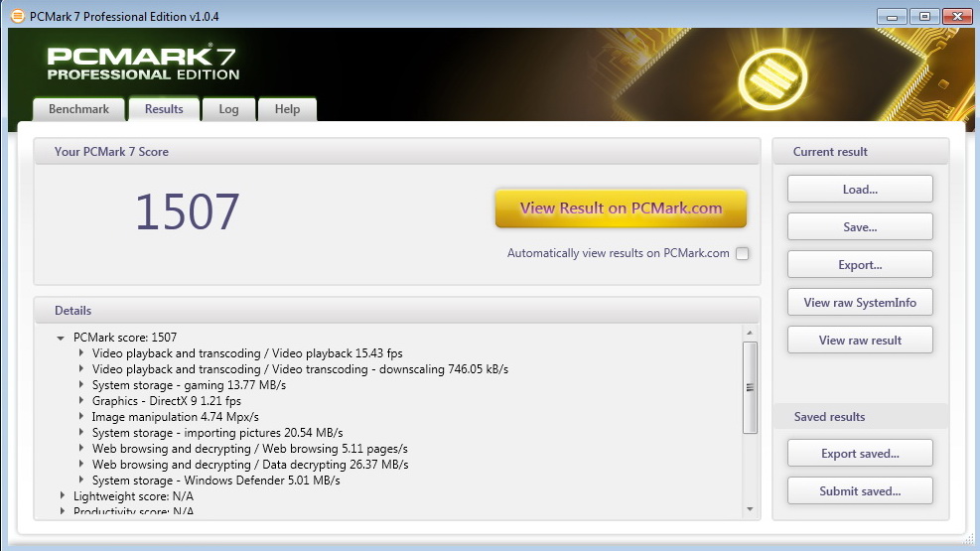Open the Benchmark tab
This screenshot has width=980, height=551.
point(78,108)
